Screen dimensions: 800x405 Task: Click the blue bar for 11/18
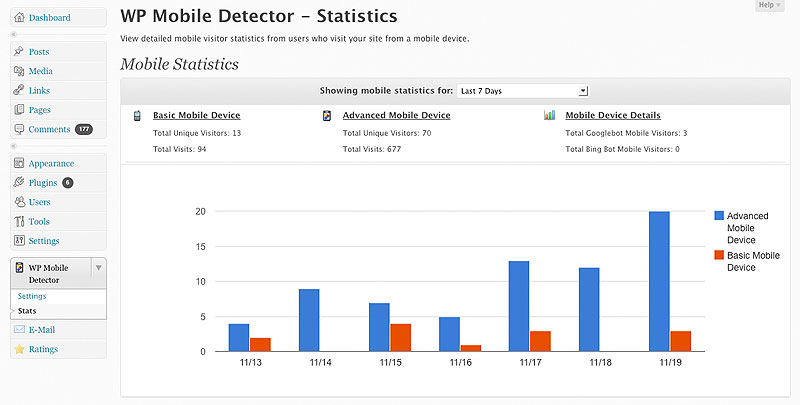[x=589, y=309]
